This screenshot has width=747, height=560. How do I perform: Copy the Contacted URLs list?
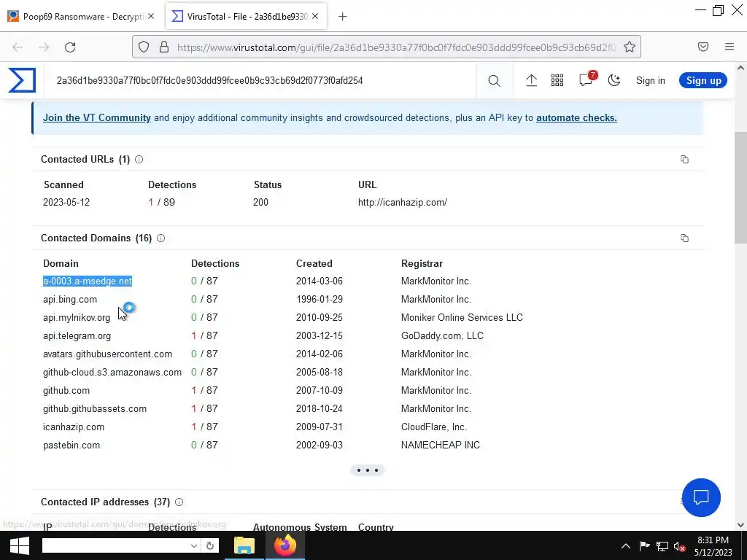[x=684, y=160]
